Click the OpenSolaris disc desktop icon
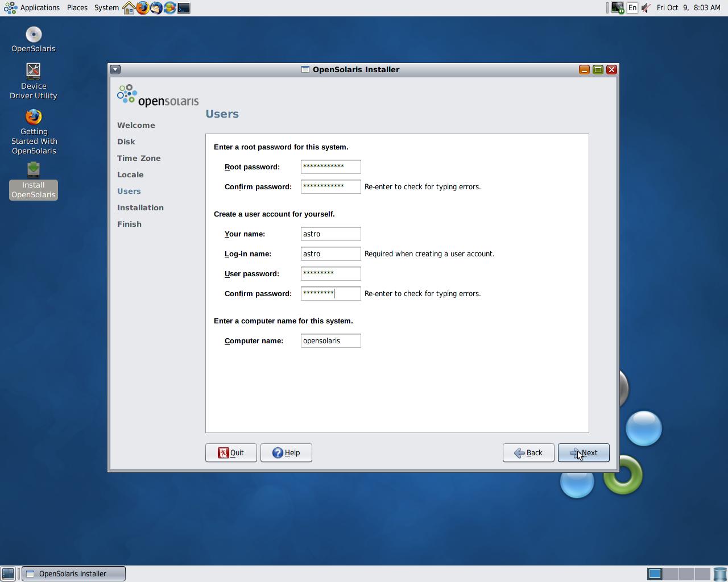Screen dimensions: 728x582 34,39
